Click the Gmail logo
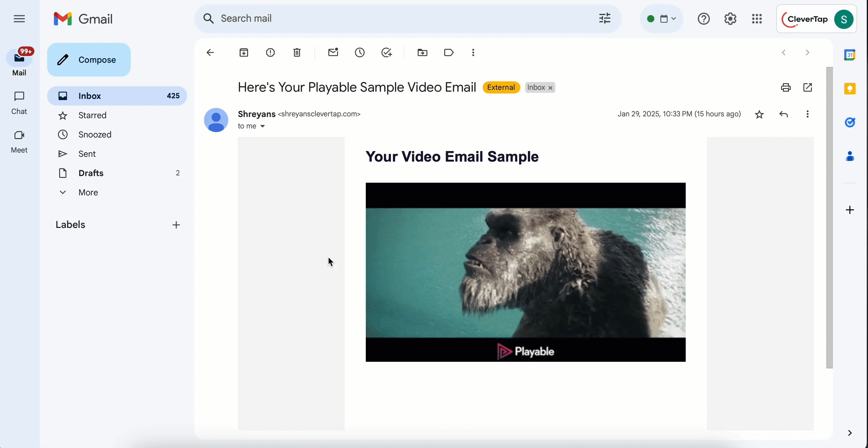 tap(83, 19)
